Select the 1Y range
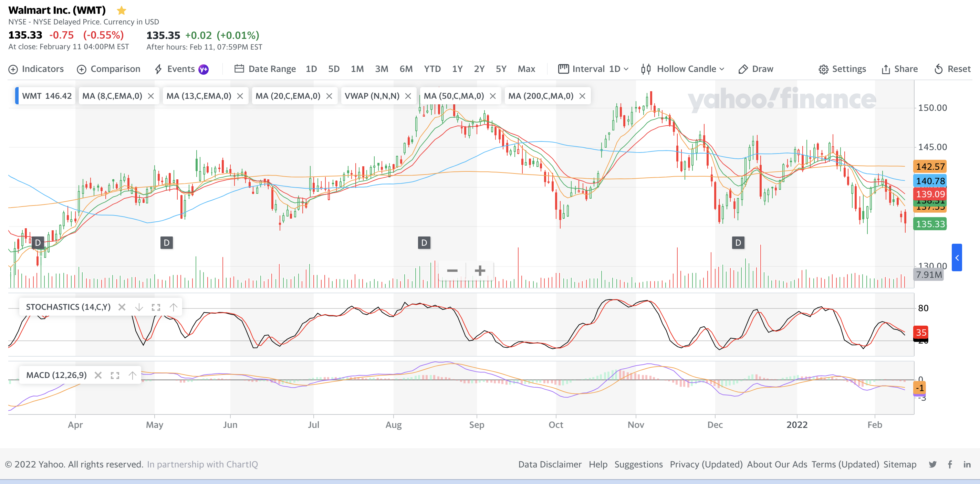 click(457, 69)
